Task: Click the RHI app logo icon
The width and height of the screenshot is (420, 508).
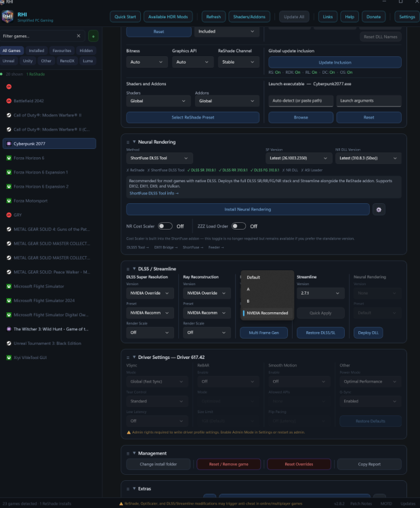Action: (7, 16)
